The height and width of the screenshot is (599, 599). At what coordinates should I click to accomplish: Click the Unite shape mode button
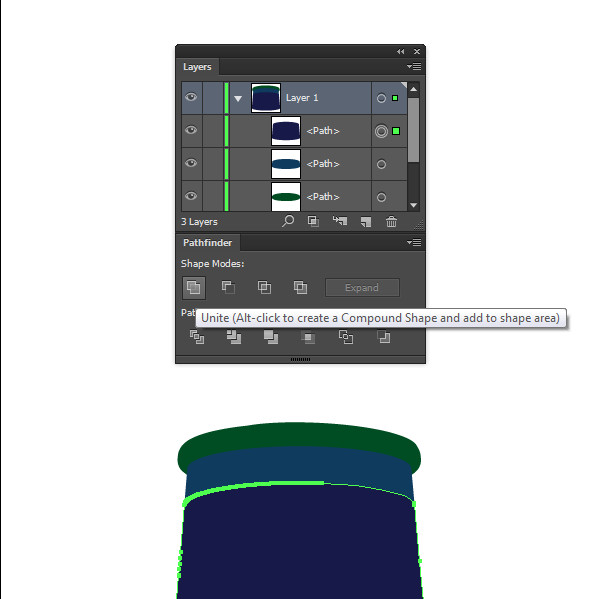pos(194,288)
